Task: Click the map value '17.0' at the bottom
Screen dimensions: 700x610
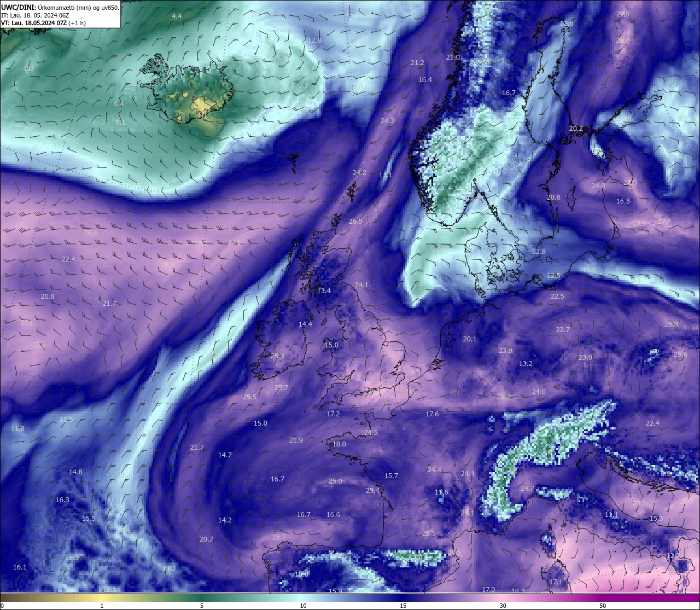Action: 488,590
